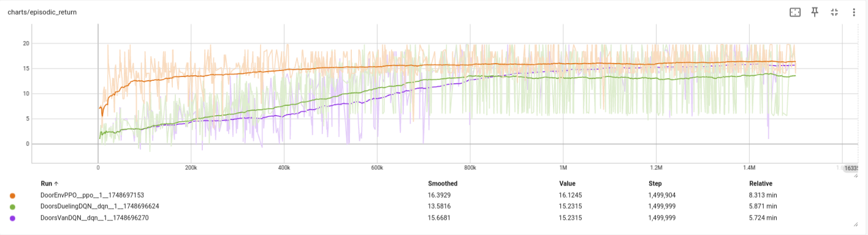Click the smoothed value 15.6681
This screenshot has height=235, width=868.
coord(440,217)
